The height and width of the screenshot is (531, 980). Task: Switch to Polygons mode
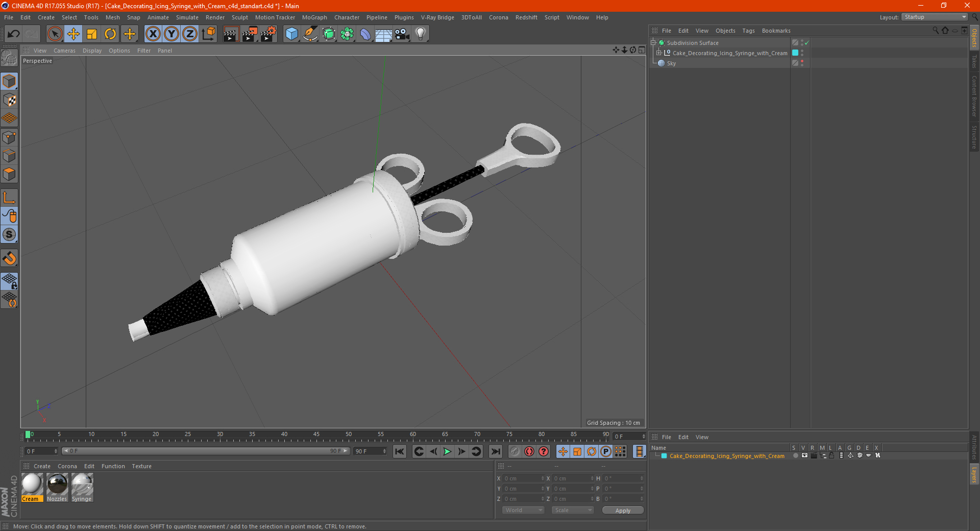click(9, 174)
